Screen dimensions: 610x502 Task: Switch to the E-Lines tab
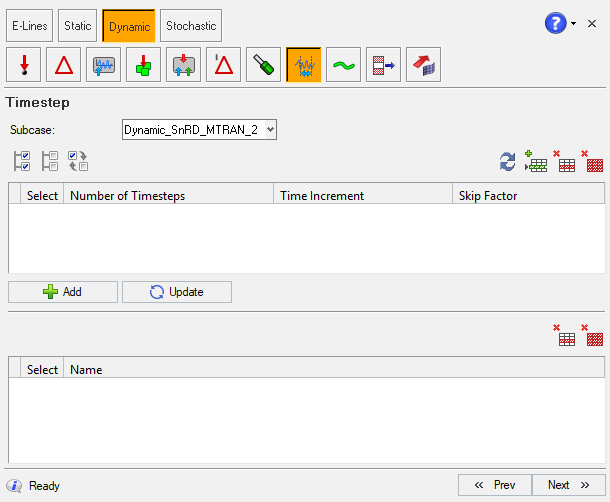pos(29,26)
